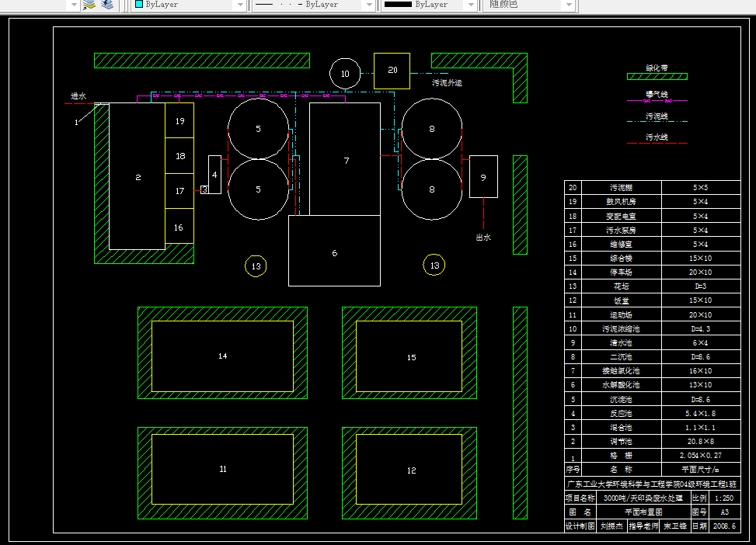Select table cell 污泥浓缩池
The height and width of the screenshot is (545, 756).
point(621,328)
